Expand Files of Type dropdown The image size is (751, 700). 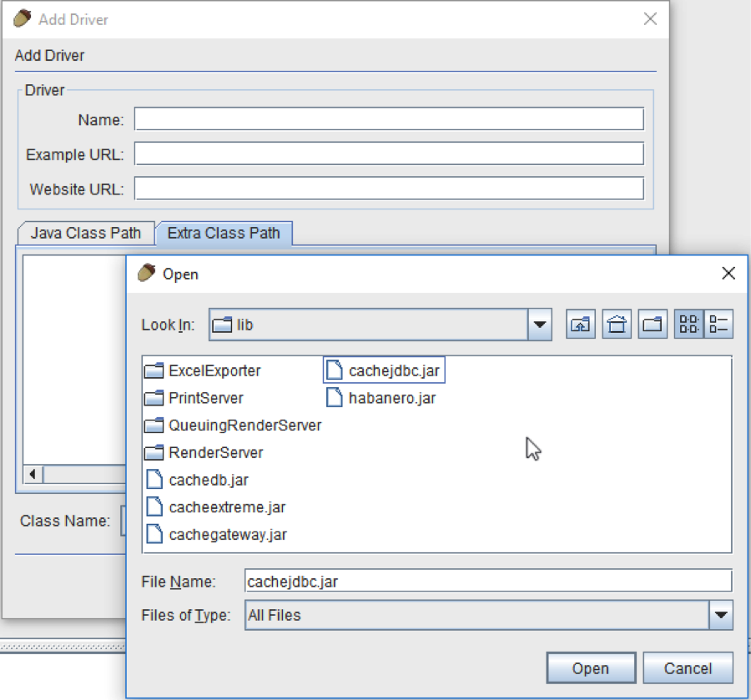[x=721, y=616]
